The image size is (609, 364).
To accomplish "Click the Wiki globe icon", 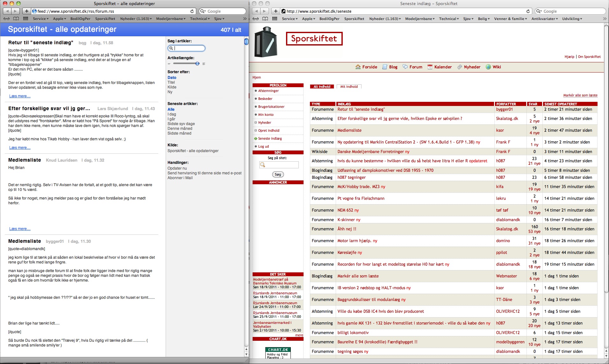I will 488,67.
